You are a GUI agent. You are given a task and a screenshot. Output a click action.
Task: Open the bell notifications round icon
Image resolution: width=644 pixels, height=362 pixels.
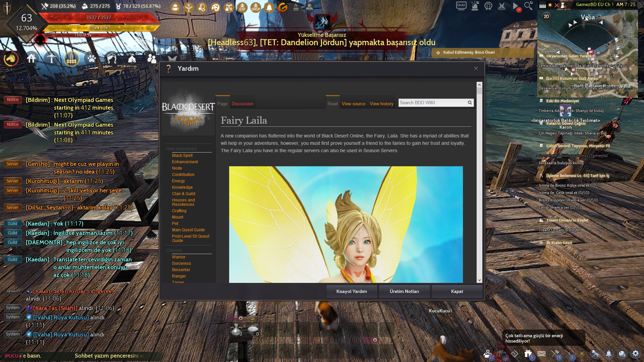(x=608, y=353)
